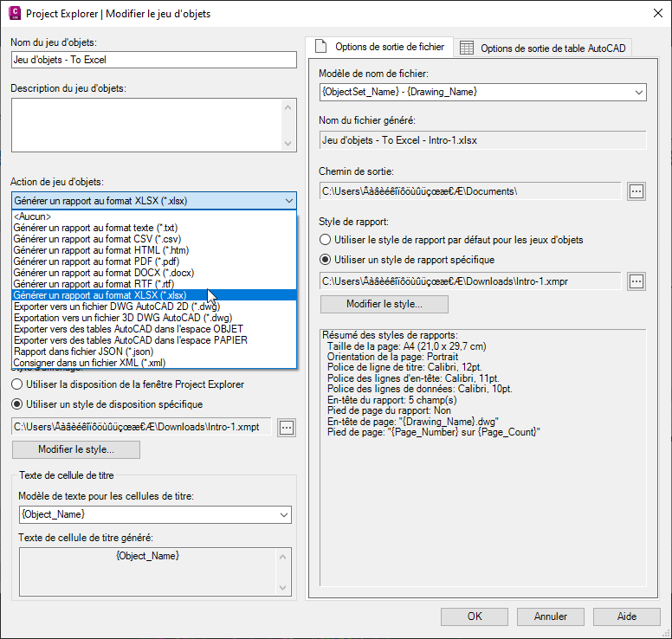Click generated title cell scroll up arrow

[283, 557]
